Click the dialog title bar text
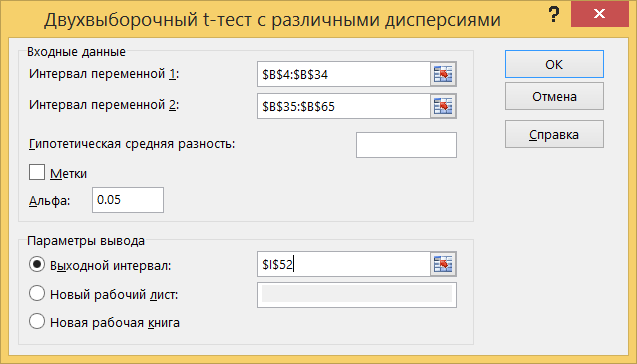The height and width of the screenshot is (364, 637). [272, 20]
